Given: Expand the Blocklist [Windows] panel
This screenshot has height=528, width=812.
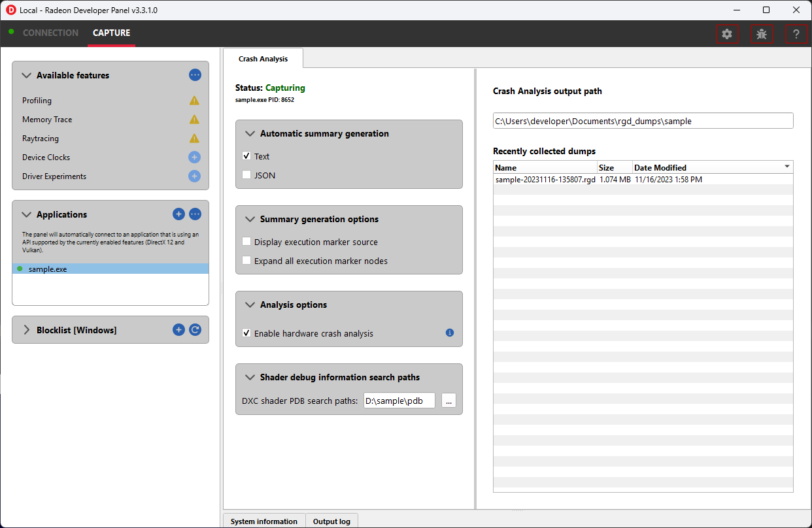Looking at the screenshot, I should [27, 330].
